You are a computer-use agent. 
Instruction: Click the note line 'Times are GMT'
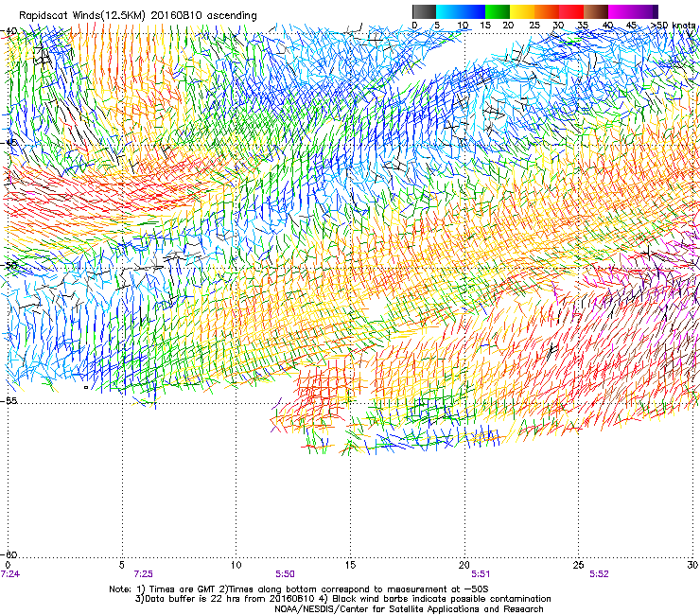[183, 589]
